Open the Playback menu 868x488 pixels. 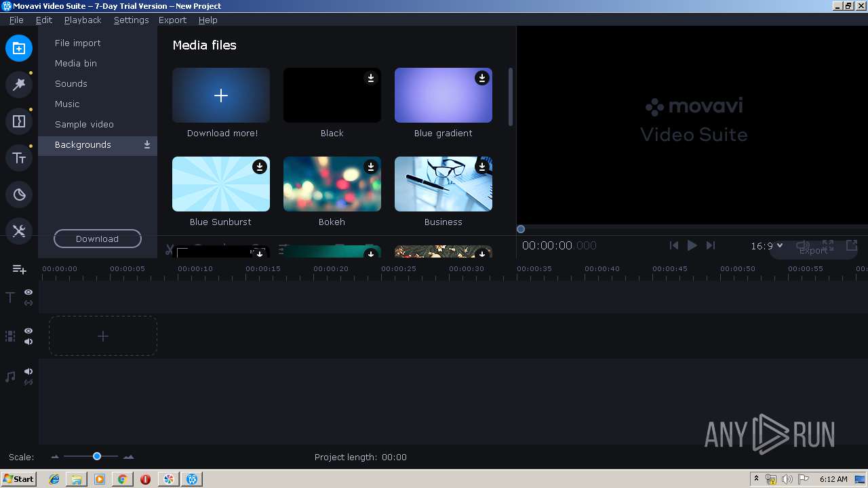(83, 20)
